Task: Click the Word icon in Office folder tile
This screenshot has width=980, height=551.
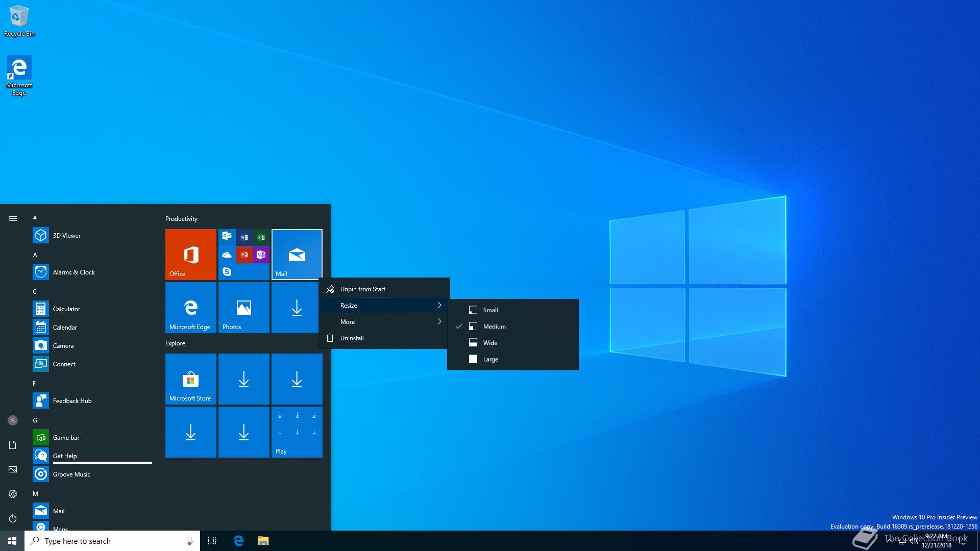Action: point(244,237)
